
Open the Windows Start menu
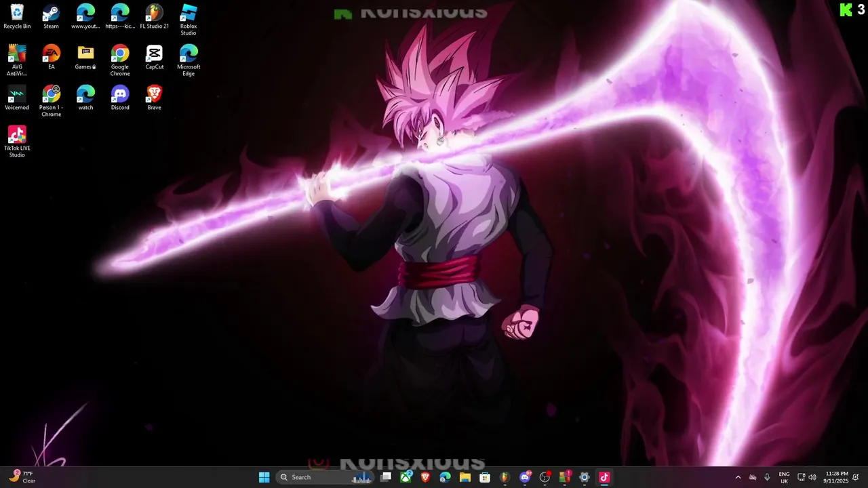(x=264, y=477)
